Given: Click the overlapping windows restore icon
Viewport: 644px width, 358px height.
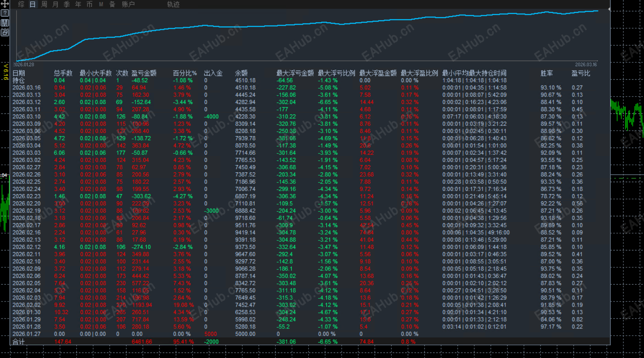Looking at the screenshot, I should [x=5, y=32].
